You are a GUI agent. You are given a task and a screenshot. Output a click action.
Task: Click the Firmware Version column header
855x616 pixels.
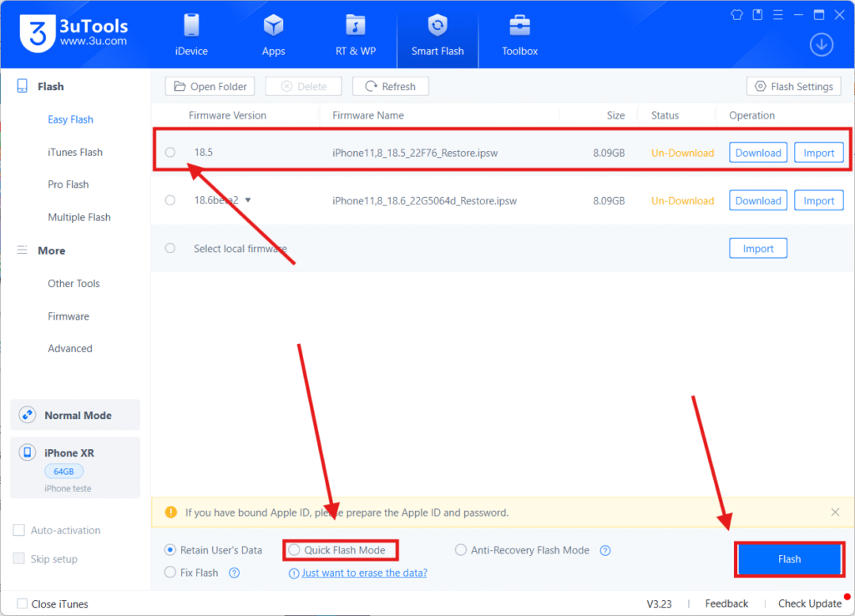click(227, 115)
